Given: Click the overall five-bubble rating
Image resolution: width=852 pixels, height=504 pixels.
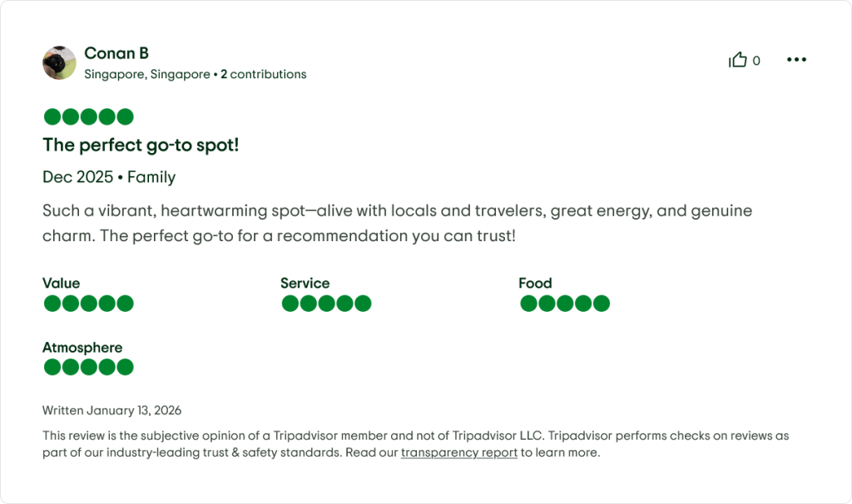Looking at the screenshot, I should point(88,117).
